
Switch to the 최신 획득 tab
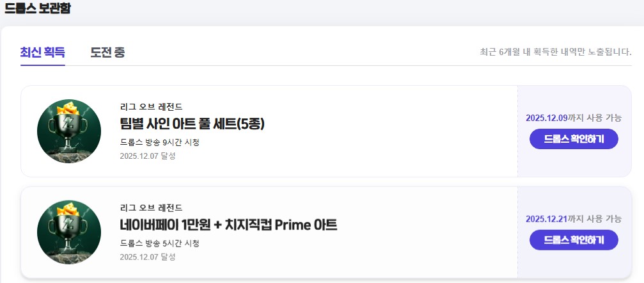42,53
